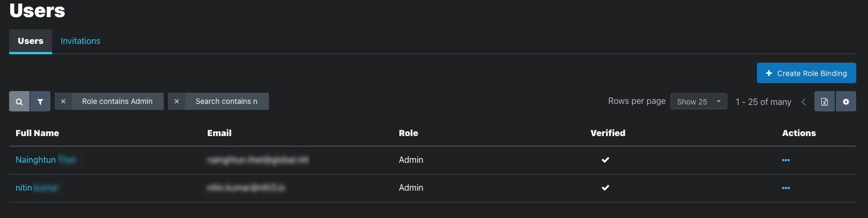Open actions menu for nitin row
868x218 pixels.
(786, 188)
